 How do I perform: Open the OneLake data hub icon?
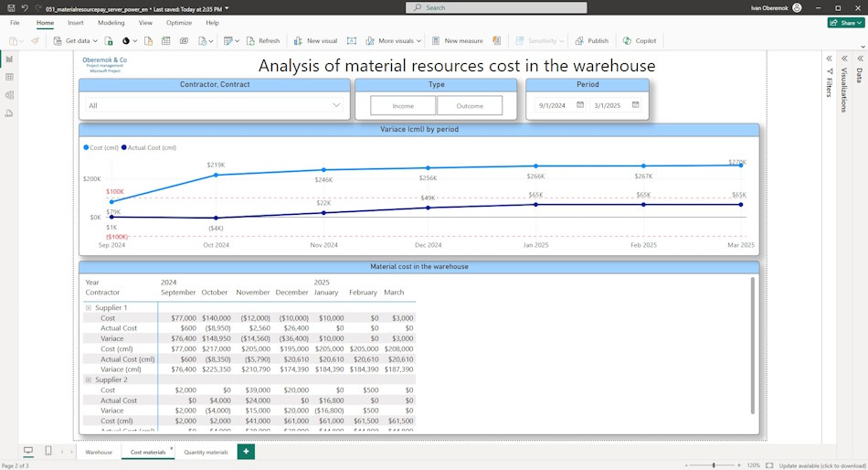click(126, 41)
